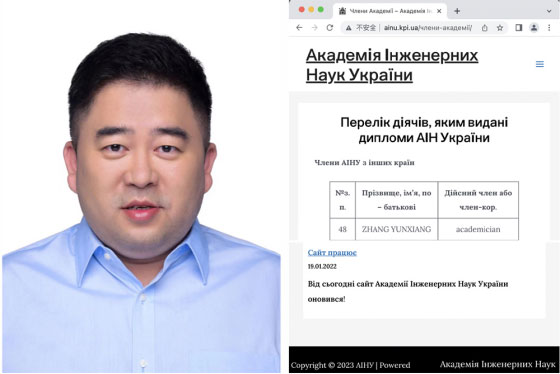The height and width of the screenshot is (374, 560).
Task: Click the green maximize window button
Action: (x=321, y=10)
